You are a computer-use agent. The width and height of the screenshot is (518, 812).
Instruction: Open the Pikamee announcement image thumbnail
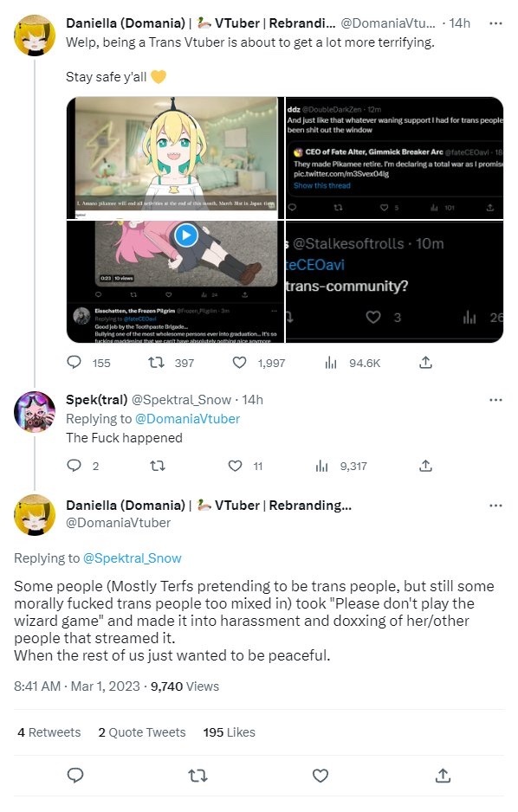[x=176, y=158]
